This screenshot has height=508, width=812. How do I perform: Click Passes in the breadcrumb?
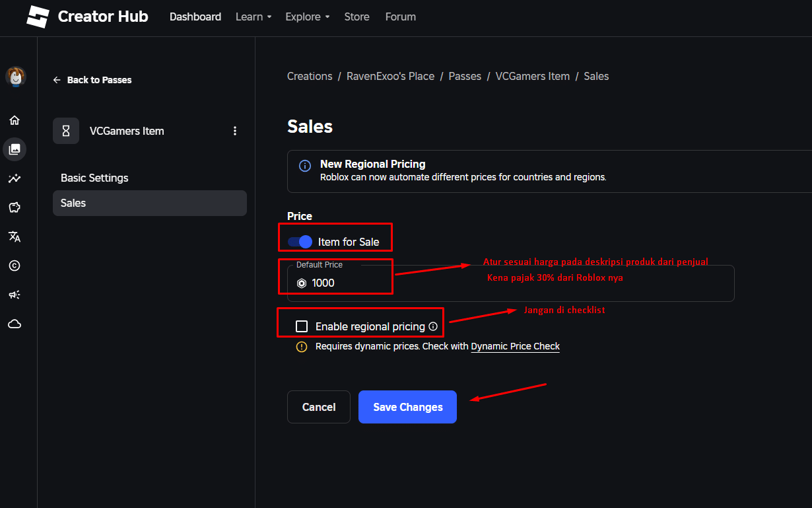pyautogui.click(x=465, y=76)
